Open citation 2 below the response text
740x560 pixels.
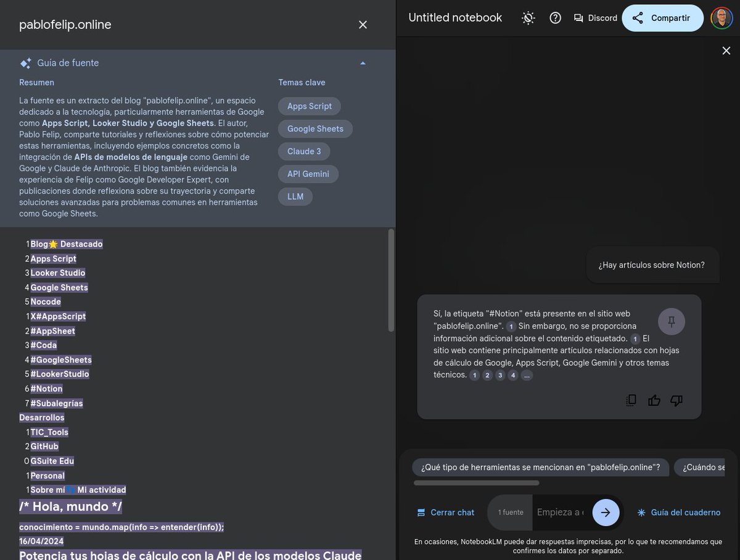[487, 375]
